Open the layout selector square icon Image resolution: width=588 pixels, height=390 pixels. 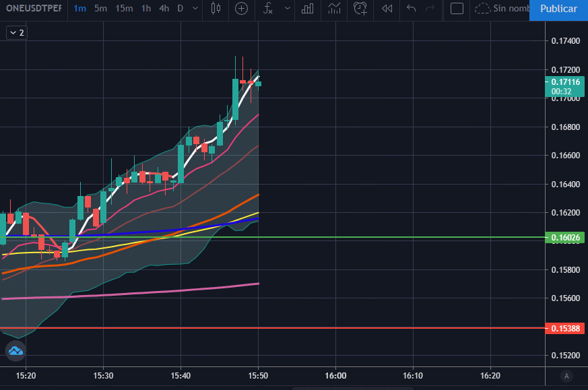coord(457,8)
